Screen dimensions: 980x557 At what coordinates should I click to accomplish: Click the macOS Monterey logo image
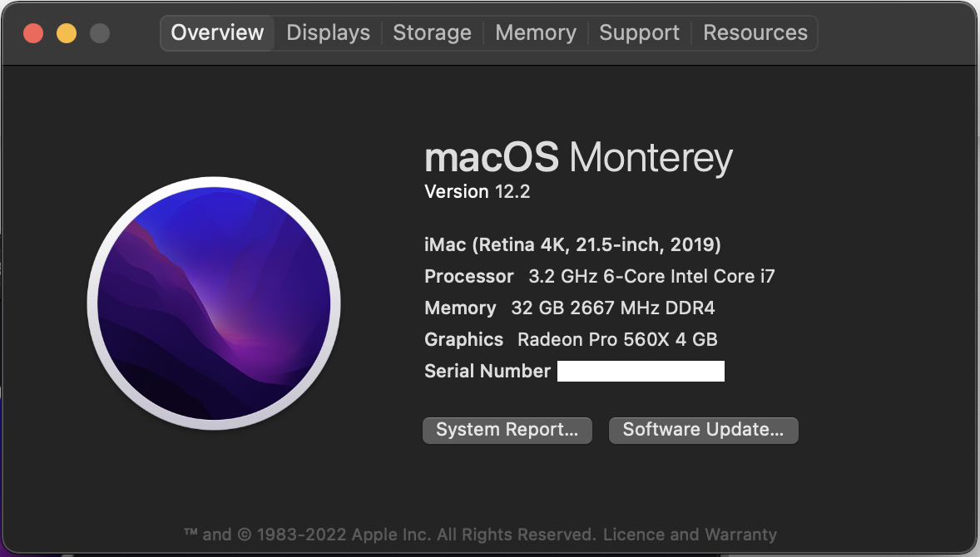click(x=214, y=303)
